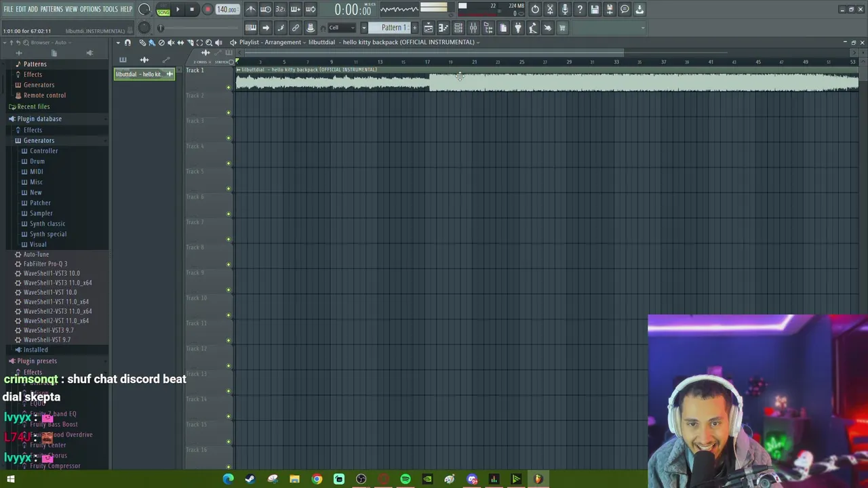Click the Stop button in transport
Screen dimensions: 868x488
[x=192, y=9]
